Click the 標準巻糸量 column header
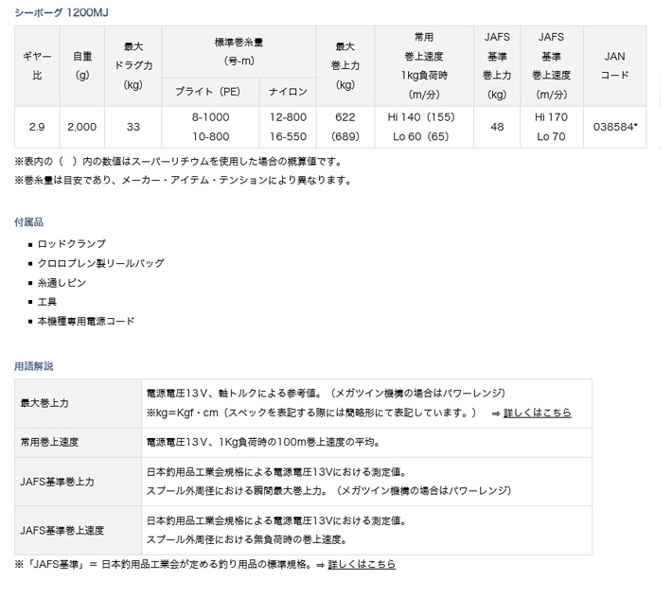Image resolution: width=672 pixels, height=616 pixels. pos(239,51)
